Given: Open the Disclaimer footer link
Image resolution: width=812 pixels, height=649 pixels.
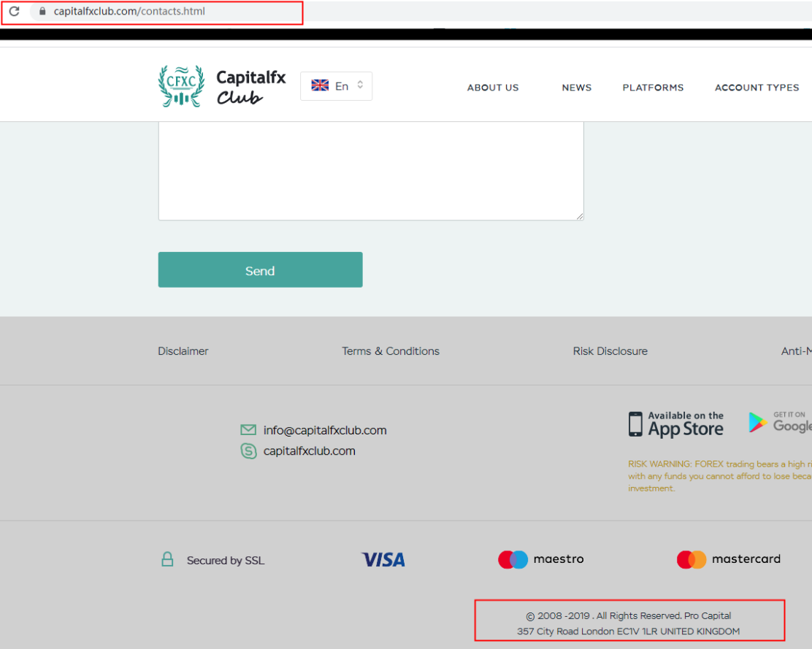Looking at the screenshot, I should pos(183,351).
